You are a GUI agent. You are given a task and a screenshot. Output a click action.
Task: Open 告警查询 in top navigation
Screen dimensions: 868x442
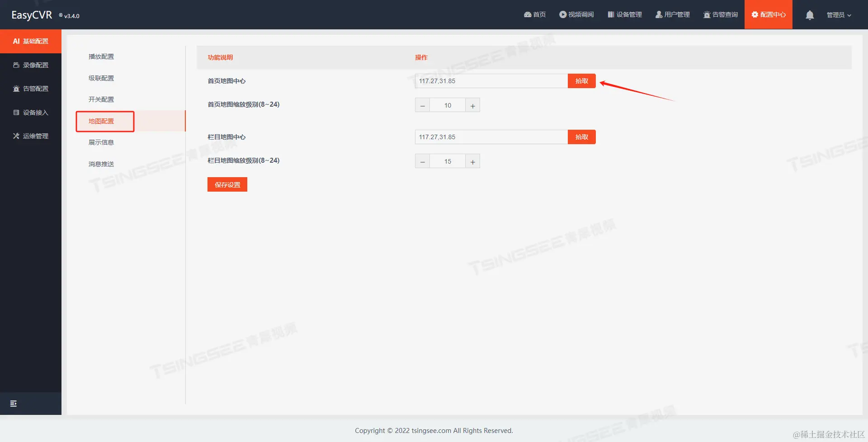coord(721,14)
